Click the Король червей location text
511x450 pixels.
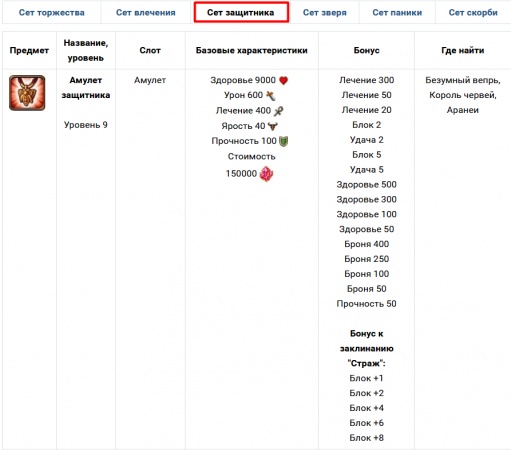pos(463,95)
